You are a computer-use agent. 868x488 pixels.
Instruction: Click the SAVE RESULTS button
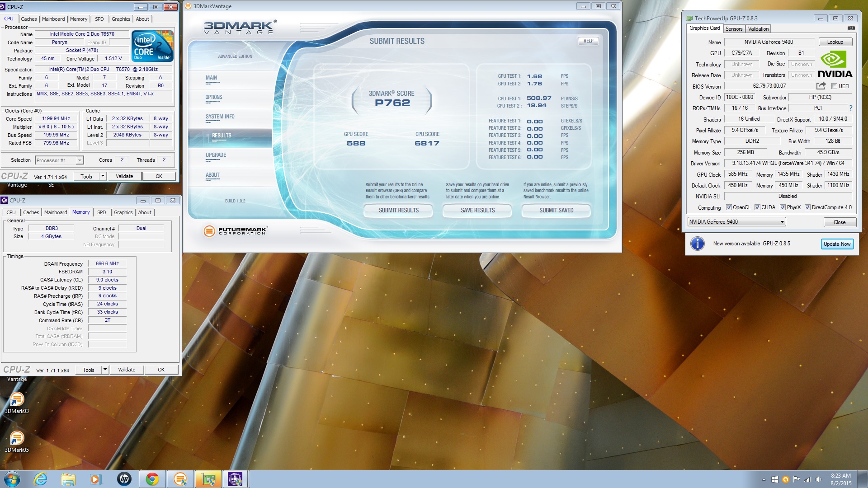477,211
